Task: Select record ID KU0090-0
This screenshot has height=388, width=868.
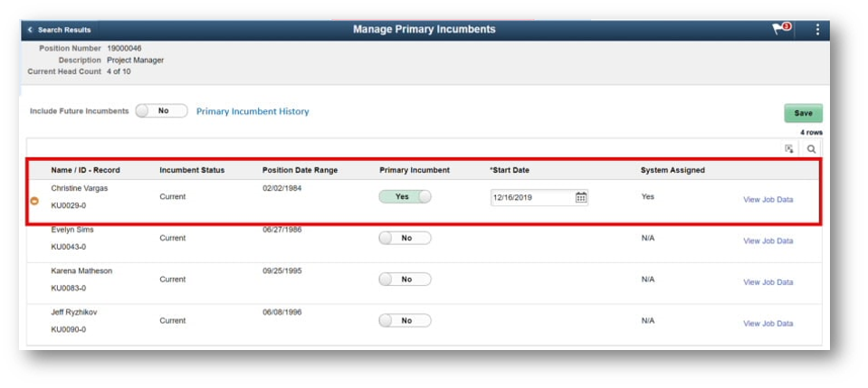Action: [68, 329]
